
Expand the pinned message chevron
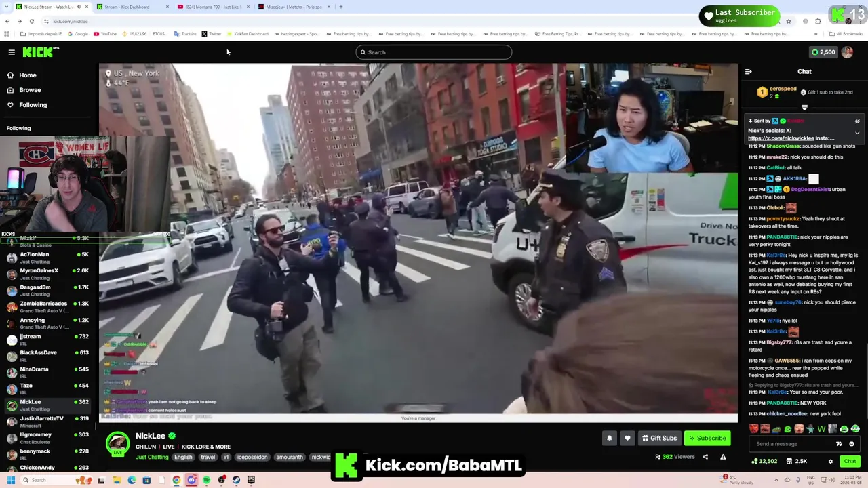pos(857,134)
